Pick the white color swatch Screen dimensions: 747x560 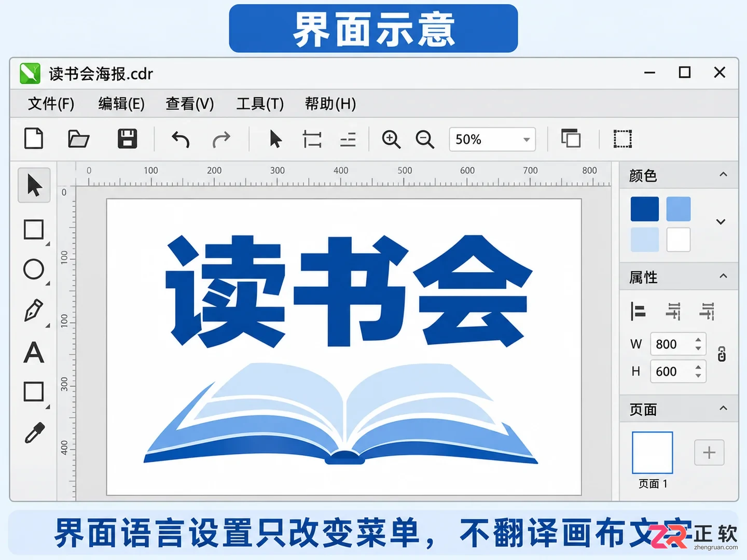tap(679, 240)
